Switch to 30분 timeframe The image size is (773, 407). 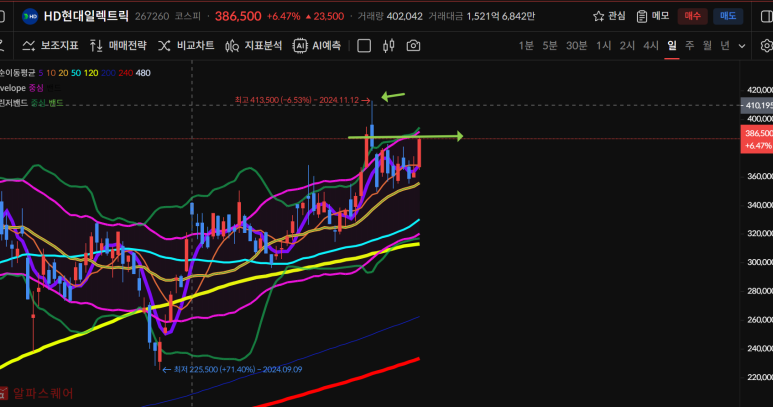pyautogui.click(x=576, y=46)
